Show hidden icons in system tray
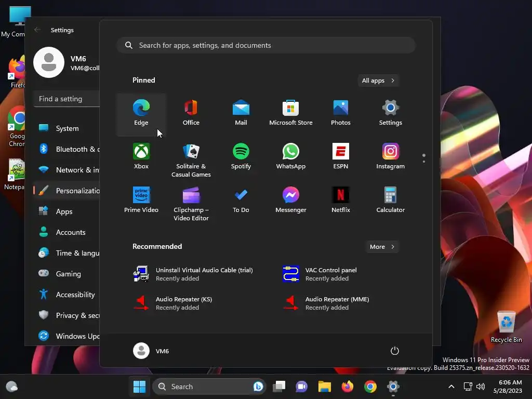 tap(451, 387)
